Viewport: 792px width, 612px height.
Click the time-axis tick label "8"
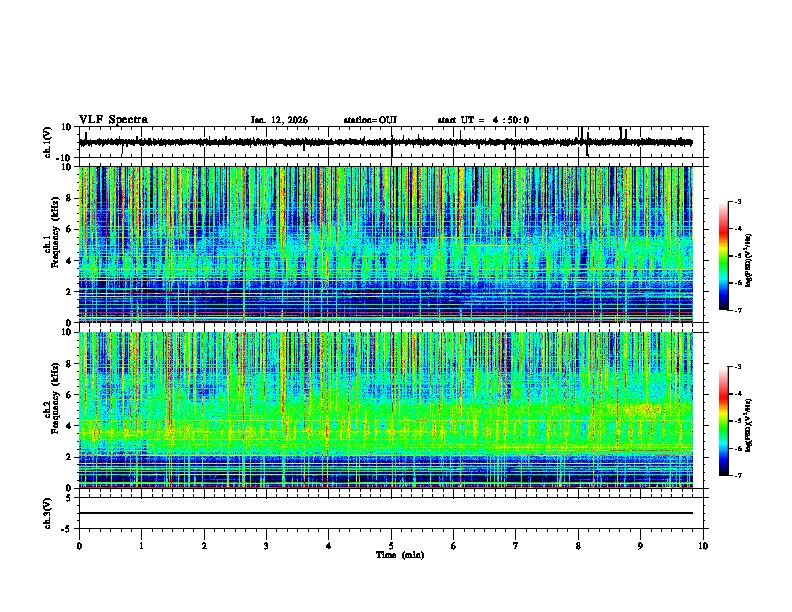[x=578, y=546]
